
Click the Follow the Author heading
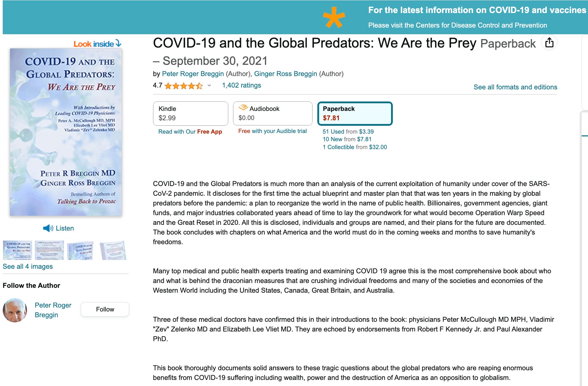tap(32, 286)
